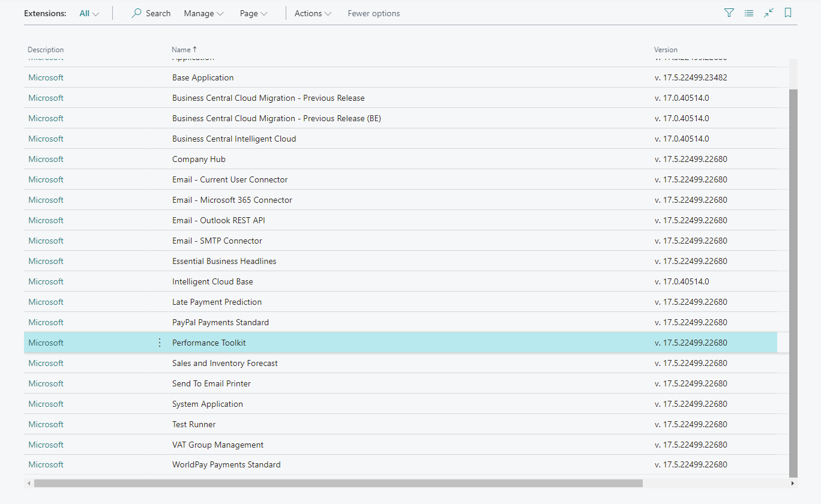The image size is (821, 504).
Task: Open row options for Performance Toolkit
Action: [160, 343]
